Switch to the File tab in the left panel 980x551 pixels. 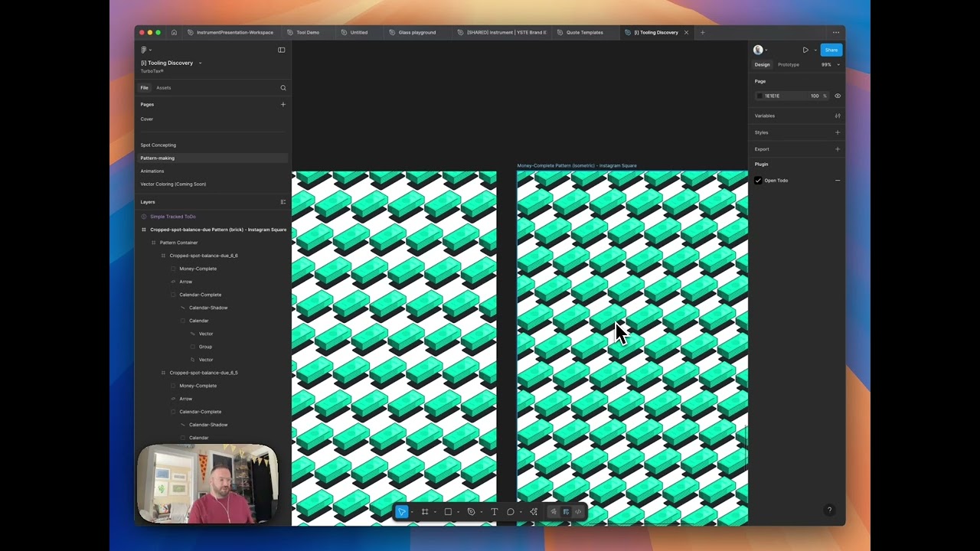point(144,88)
